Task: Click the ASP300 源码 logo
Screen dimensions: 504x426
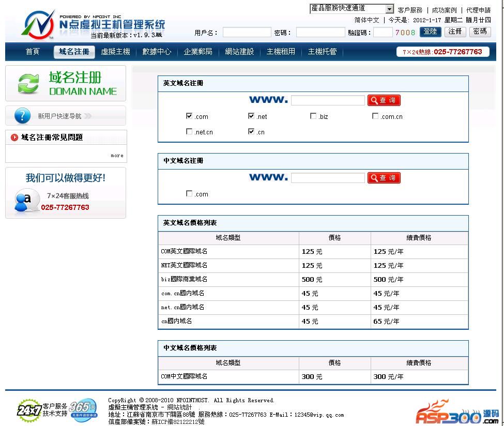Action: (457, 413)
